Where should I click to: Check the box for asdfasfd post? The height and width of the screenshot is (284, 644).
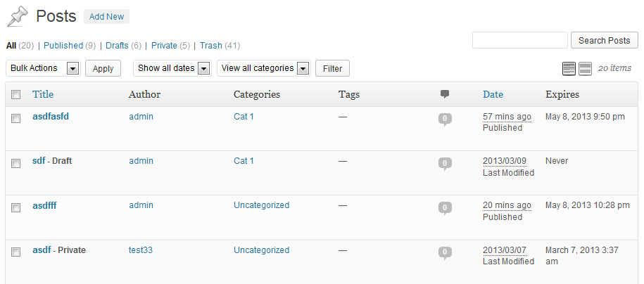[16, 119]
